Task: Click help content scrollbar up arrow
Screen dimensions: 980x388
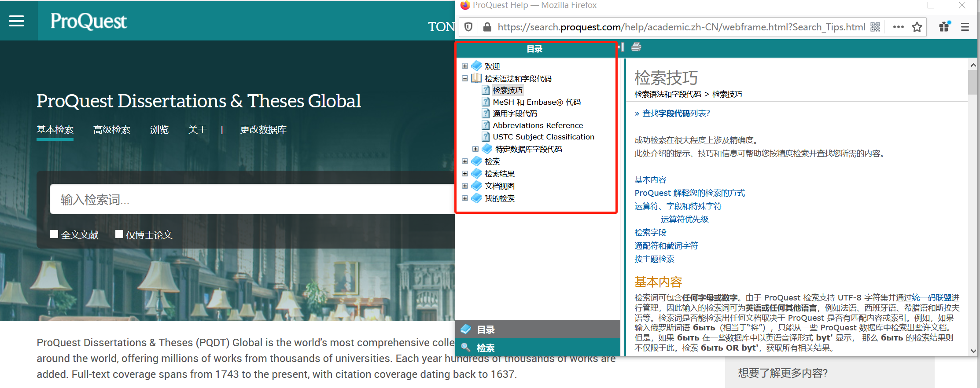Action: tap(973, 65)
